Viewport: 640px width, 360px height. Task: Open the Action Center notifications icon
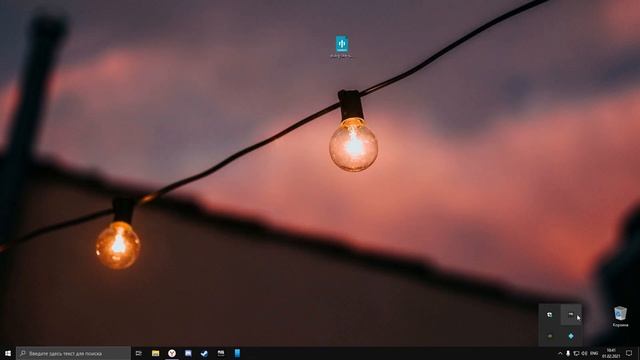(629, 353)
